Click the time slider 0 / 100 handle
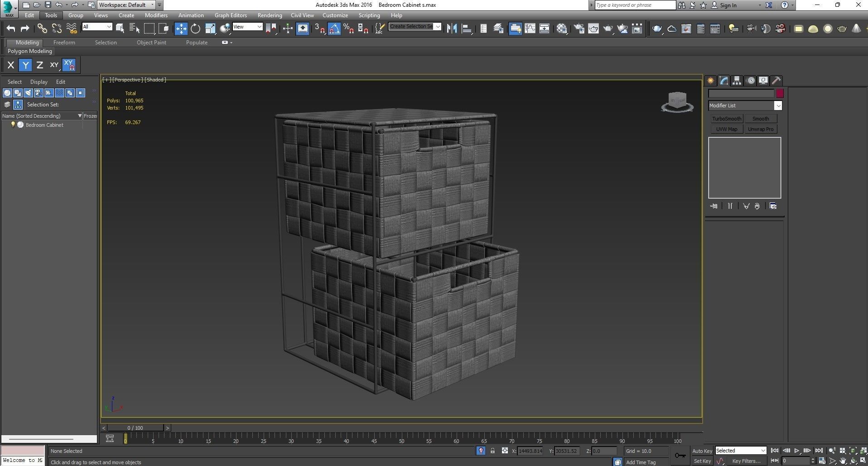This screenshot has width=868, height=466. tap(135, 428)
